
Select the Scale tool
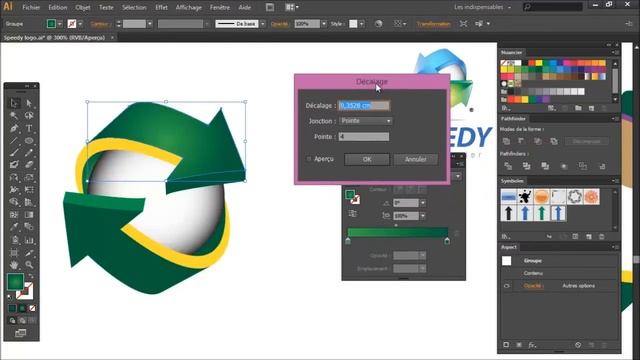pyautogui.click(x=29, y=178)
